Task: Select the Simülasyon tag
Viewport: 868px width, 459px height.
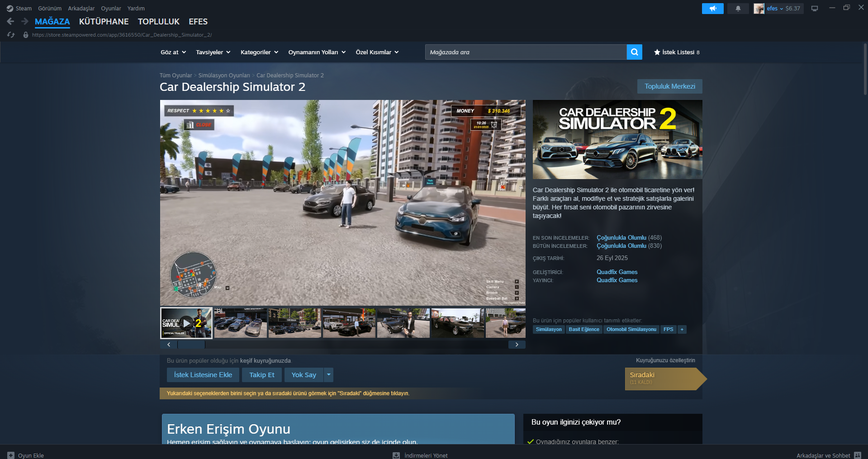Action: [x=549, y=330]
